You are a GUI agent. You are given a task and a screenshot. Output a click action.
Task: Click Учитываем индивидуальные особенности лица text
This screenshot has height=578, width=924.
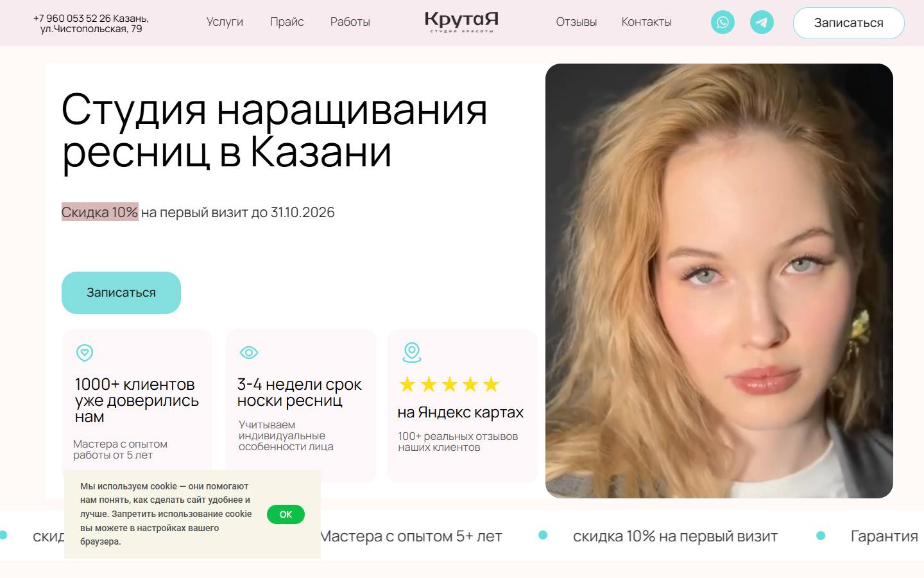pos(286,436)
